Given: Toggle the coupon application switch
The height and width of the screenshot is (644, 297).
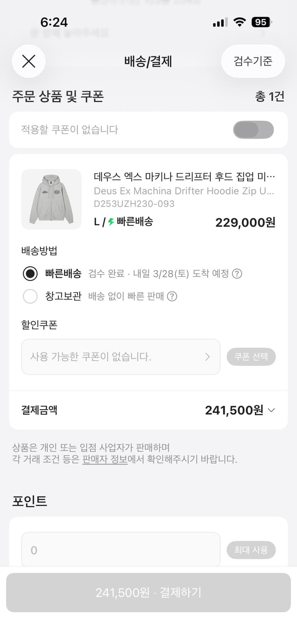Looking at the screenshot, I should (254, 129).
